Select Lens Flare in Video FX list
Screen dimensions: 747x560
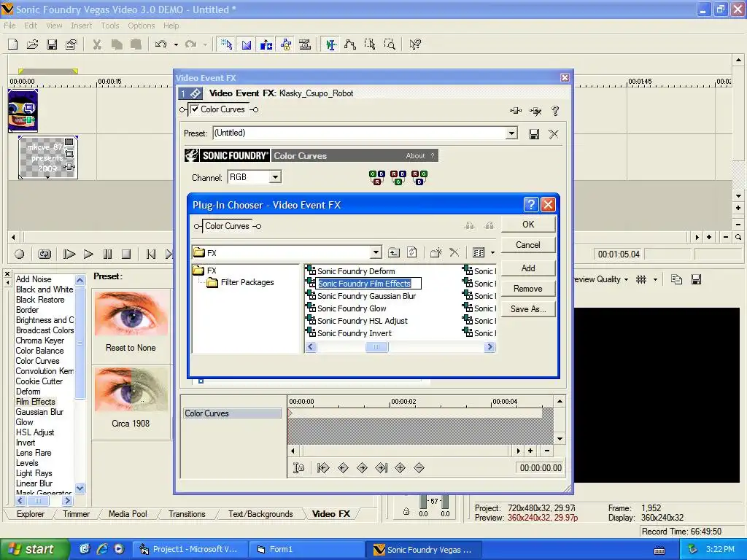pos(34,453)
